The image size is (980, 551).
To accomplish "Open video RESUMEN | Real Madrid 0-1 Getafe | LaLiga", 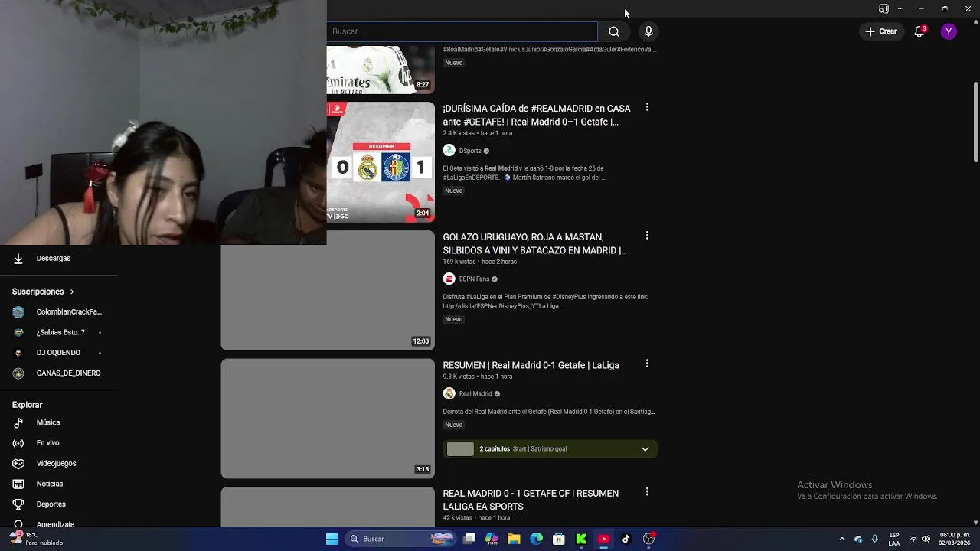I will (531, 365).
